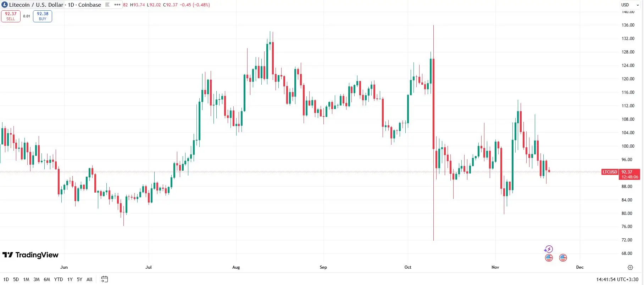Select the 6M time range

[x=47, y=279]
